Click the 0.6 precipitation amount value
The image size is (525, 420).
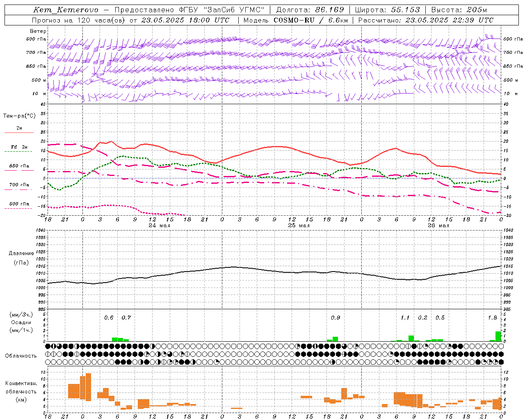(x=109, y=317)
